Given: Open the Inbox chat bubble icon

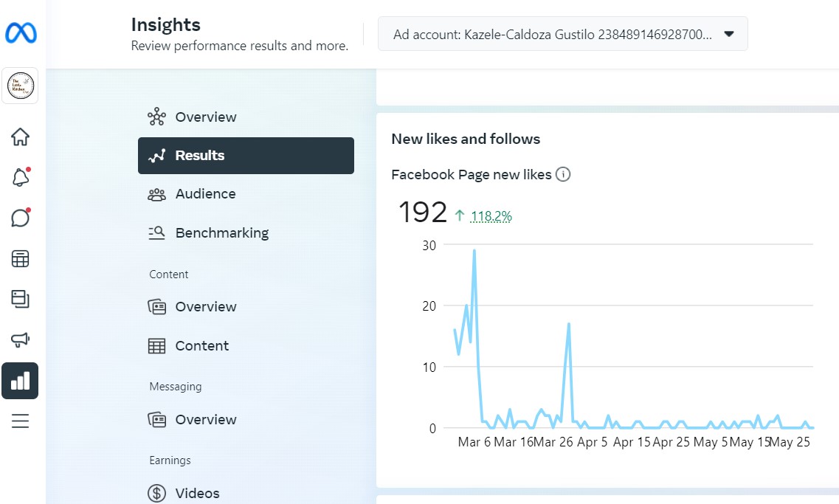Looking at the screenshot, I should coord(20,218).
